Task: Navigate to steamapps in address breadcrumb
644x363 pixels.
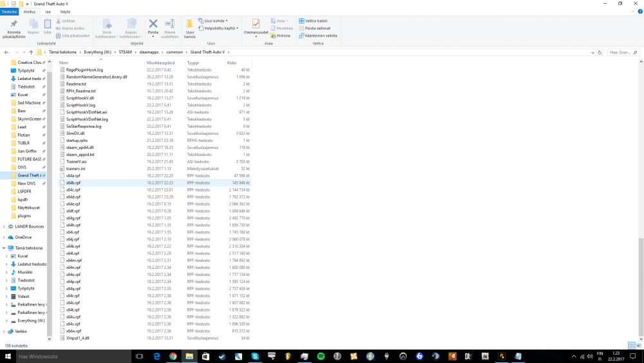Action: 149,52
